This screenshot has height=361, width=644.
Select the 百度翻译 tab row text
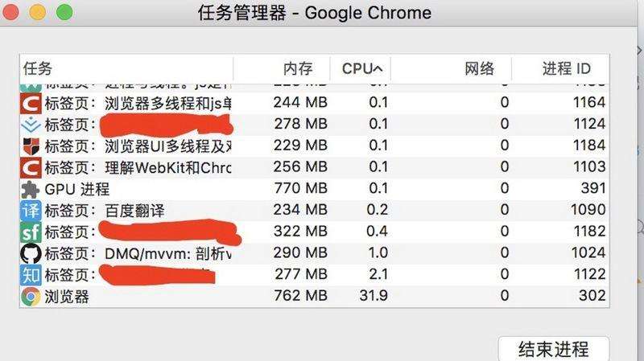click(136, 211)
